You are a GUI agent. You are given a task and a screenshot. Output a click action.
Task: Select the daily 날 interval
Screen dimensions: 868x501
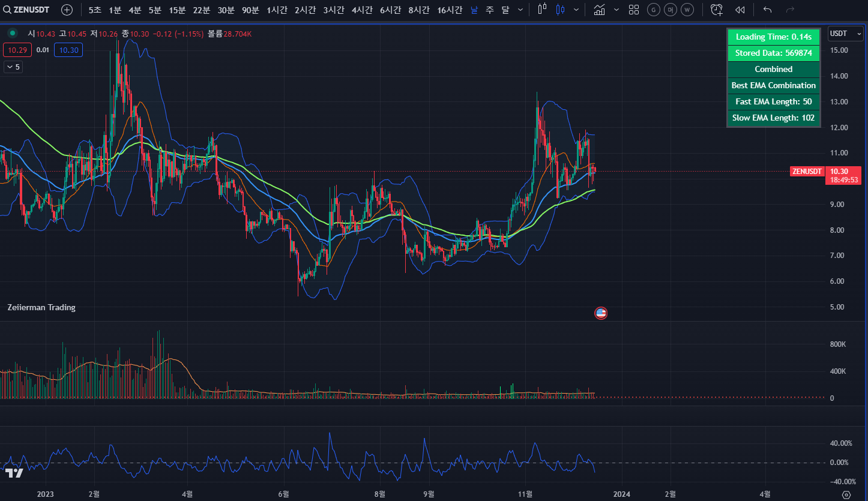[x=474, y=10]
